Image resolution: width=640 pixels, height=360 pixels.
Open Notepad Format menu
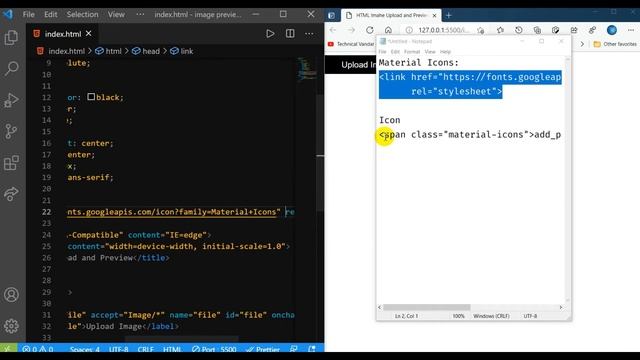tap(412, 52)
